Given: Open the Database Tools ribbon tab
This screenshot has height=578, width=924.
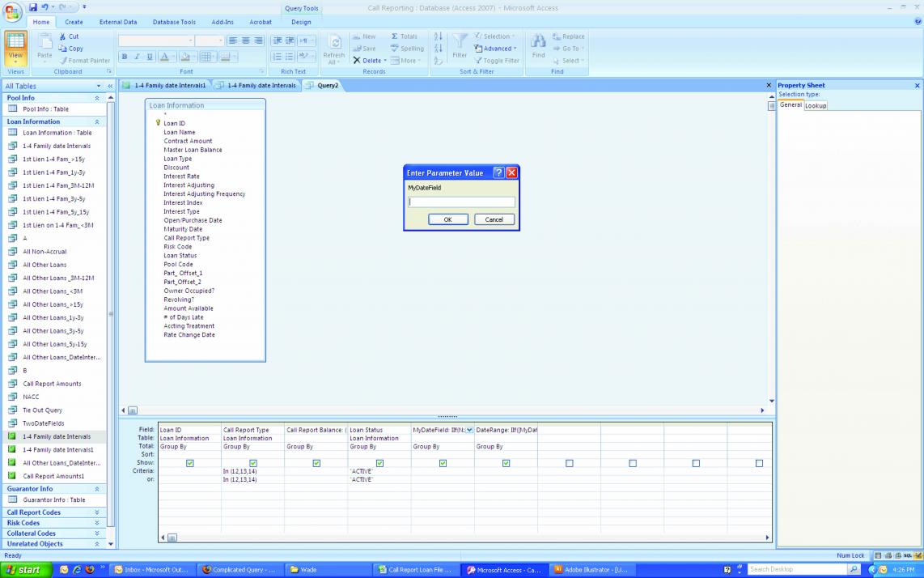Looking at the screenshot, I should 174,22.
